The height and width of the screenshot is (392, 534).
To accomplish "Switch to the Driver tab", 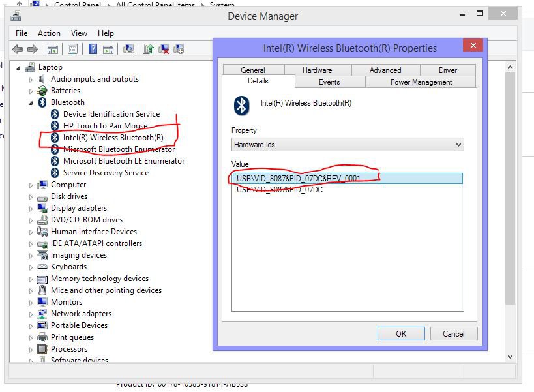I will coord(447,70).
